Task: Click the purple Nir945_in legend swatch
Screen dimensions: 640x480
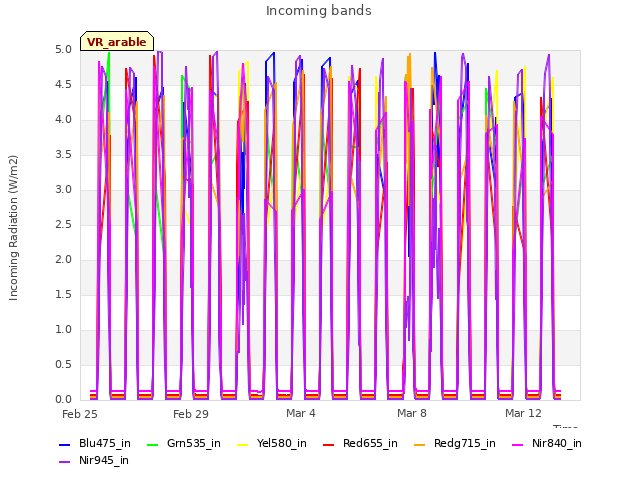Action: (x=64, y=462)
